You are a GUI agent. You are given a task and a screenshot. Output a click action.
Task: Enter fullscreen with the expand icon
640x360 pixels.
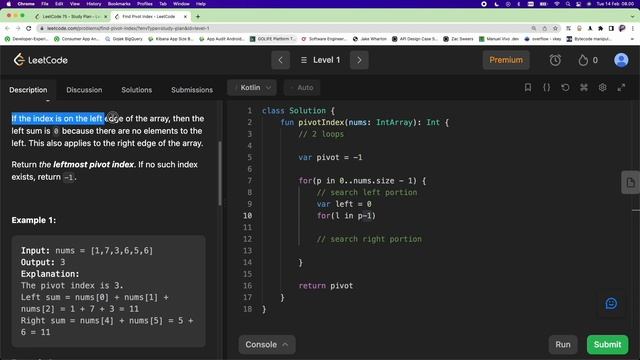(621, 87)
